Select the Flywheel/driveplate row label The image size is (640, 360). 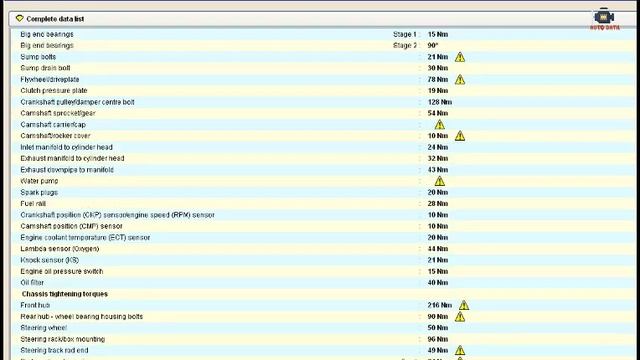point(50,80)
